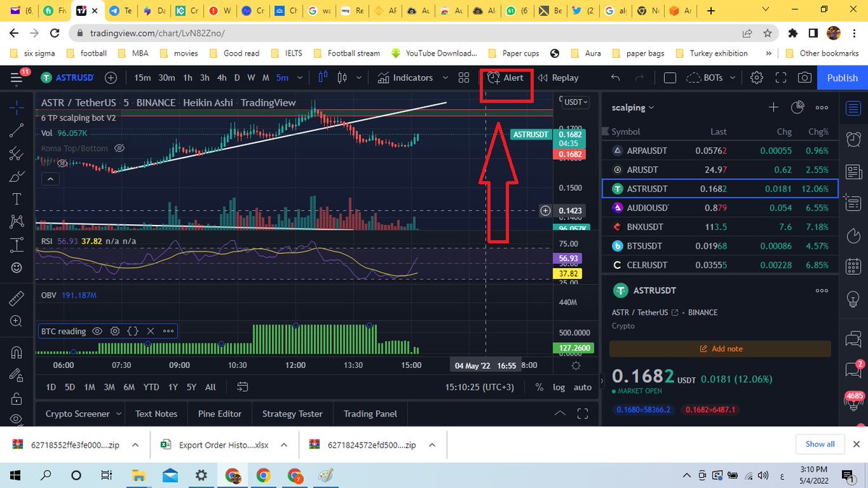Click Add note button
This screenshot has width=868, height=488.
(720, 348)
